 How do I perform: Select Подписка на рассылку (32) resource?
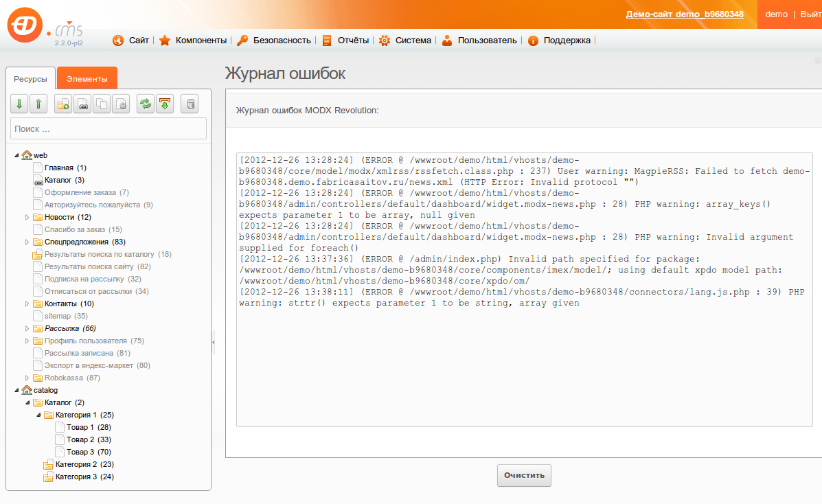(93, 279)
